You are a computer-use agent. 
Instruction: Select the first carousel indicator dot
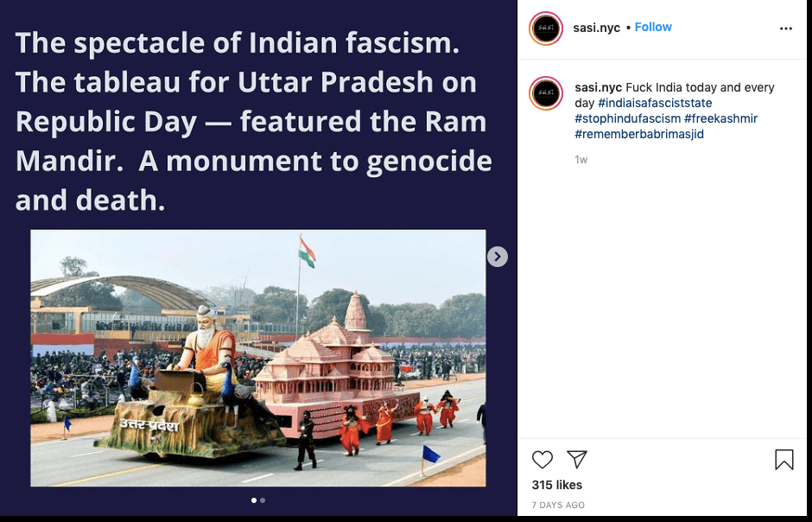point(254,500)
